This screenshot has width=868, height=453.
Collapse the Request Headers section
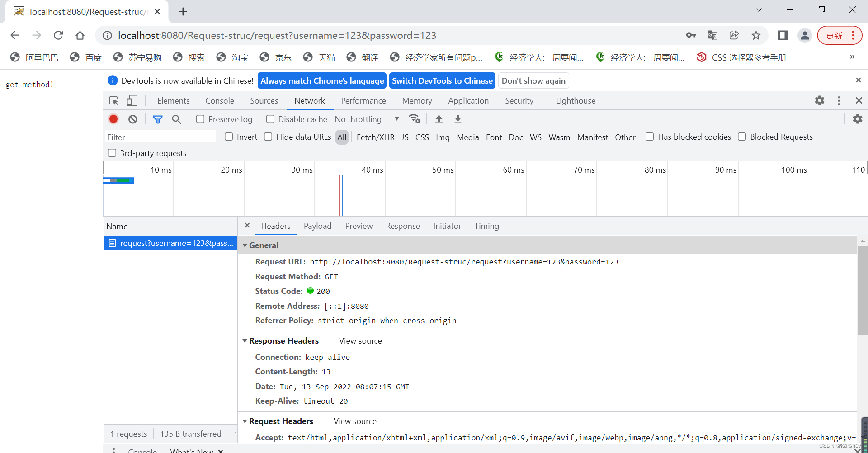click(245, 421)
